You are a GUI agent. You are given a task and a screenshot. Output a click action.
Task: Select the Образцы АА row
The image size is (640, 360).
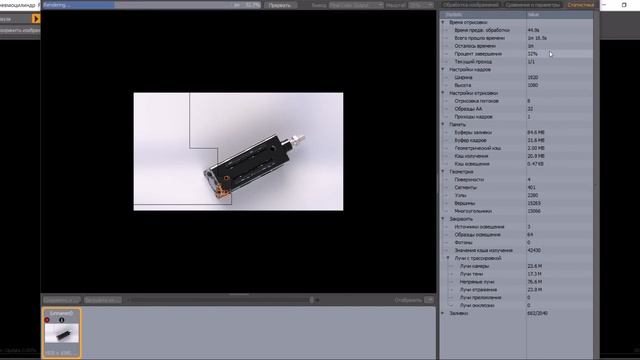[x=517, y=109]
